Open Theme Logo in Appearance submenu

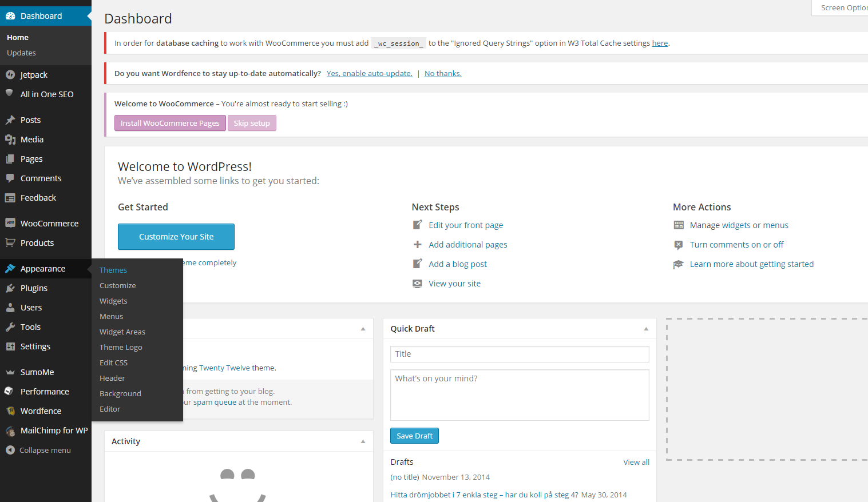(121, 347)
